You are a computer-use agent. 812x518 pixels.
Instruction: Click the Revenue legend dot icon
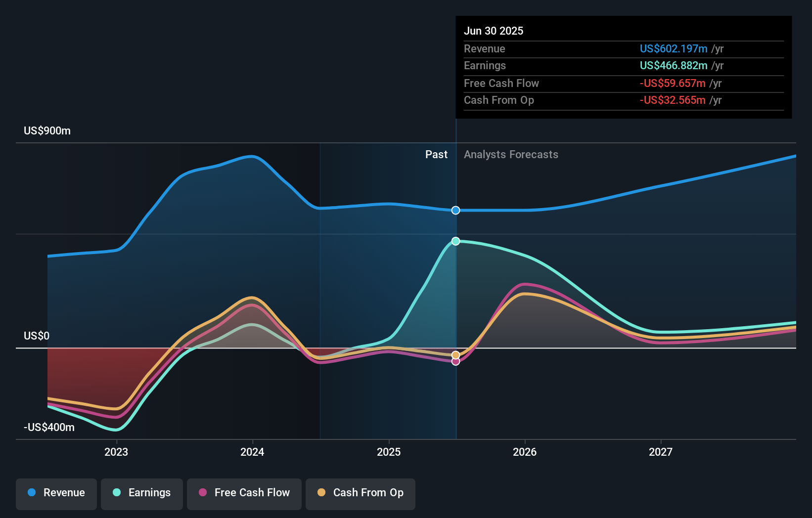[31, 493]
